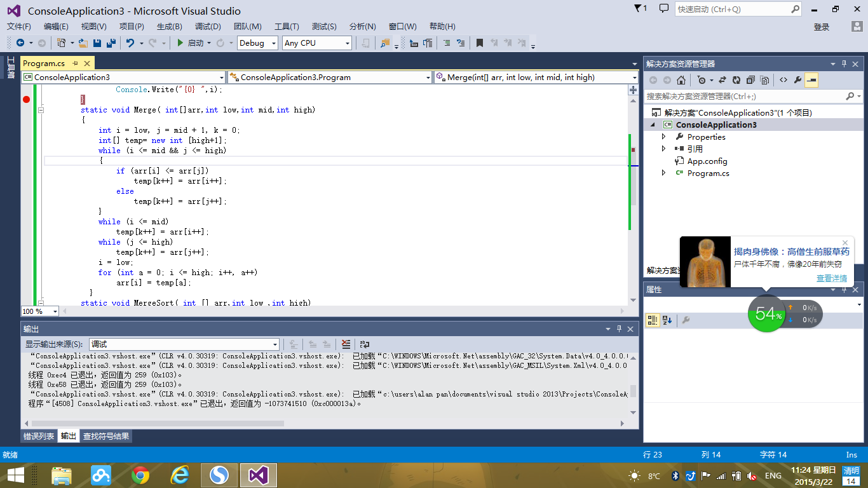This screenshot has width=868, height=488.
Task: Open File Explorer from the taskbar
Action: (x=62, y=475)
